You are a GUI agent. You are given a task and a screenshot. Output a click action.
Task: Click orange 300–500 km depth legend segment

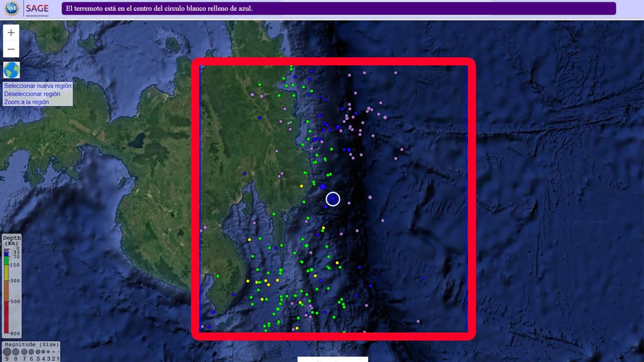coord(6,291)
